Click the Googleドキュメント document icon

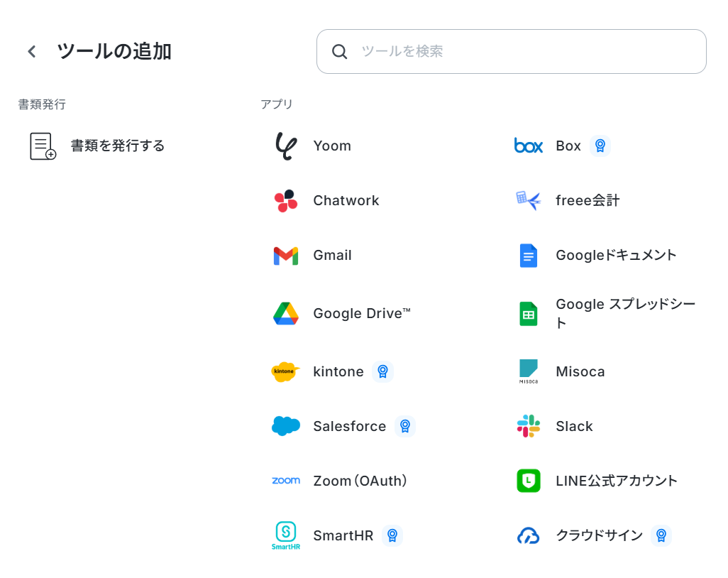(x=529, y=256)
